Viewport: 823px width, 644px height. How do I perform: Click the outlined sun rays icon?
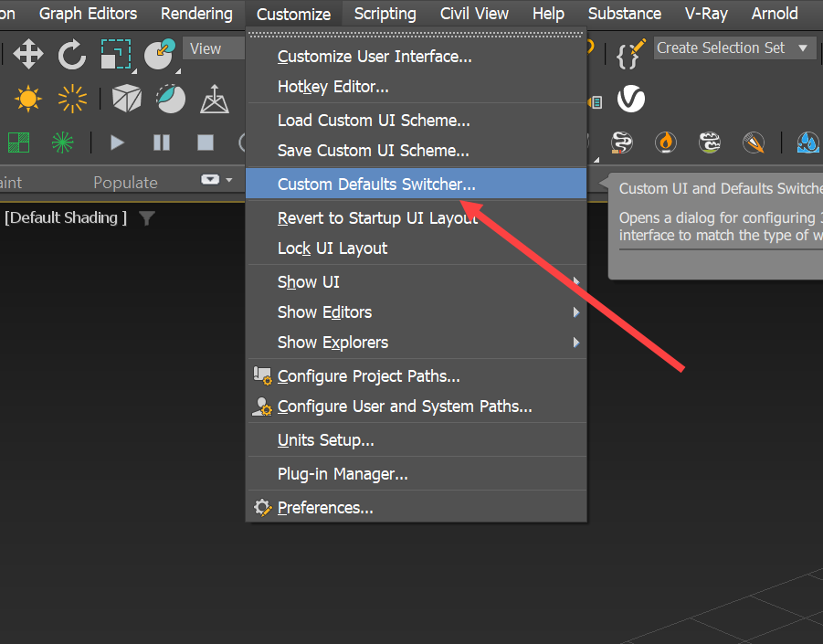[72, 99]
